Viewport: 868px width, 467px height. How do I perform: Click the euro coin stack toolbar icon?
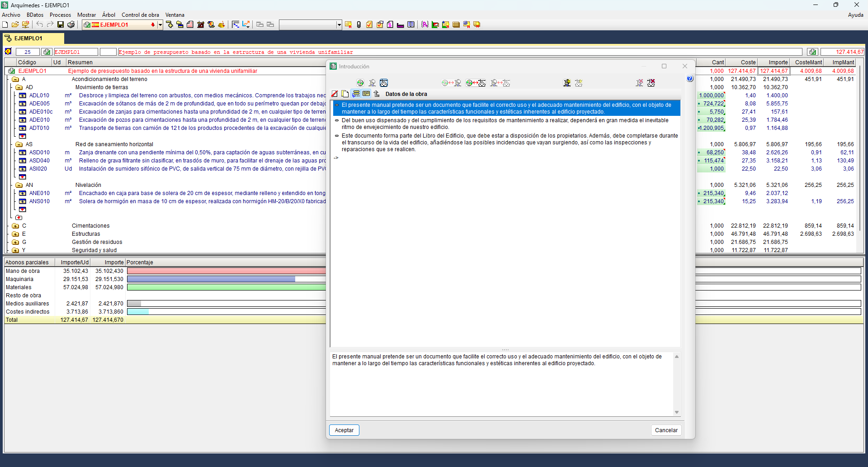pyautogui.click(x=211, y=24)
